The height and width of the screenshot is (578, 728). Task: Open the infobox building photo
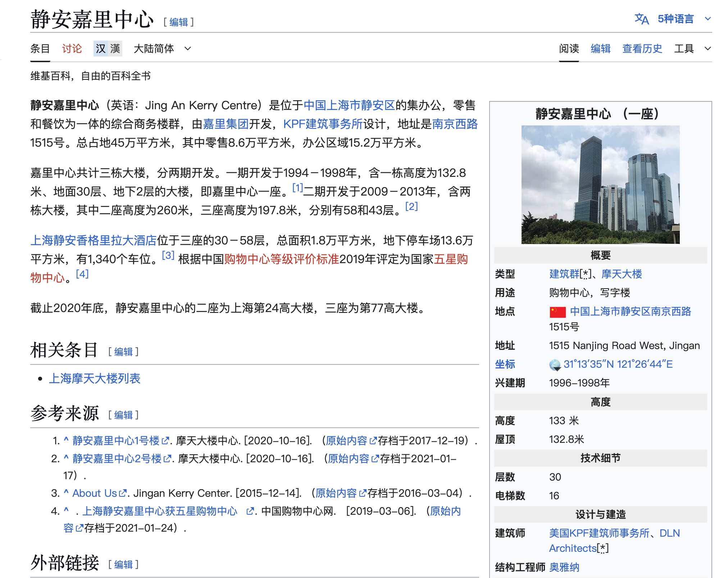click(600, 185)
